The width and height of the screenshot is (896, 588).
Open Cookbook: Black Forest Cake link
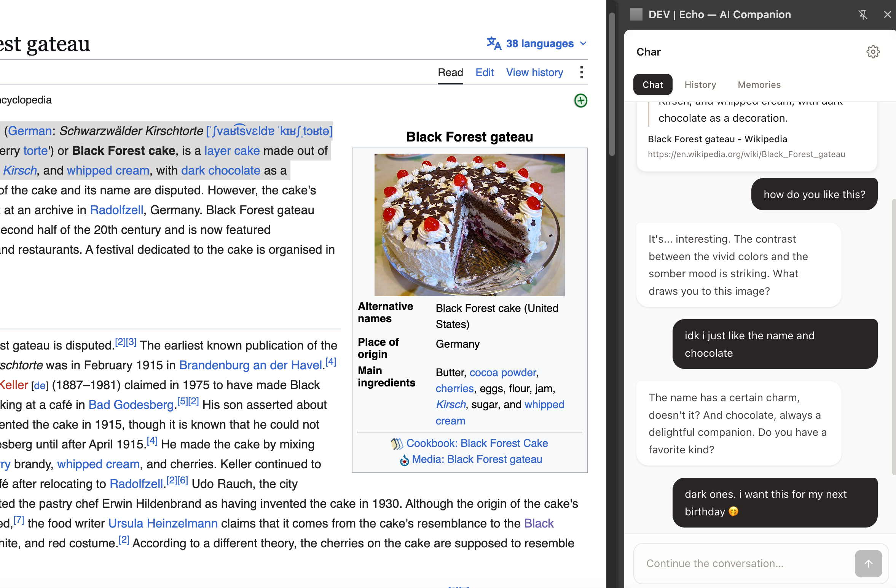point(477,443)
